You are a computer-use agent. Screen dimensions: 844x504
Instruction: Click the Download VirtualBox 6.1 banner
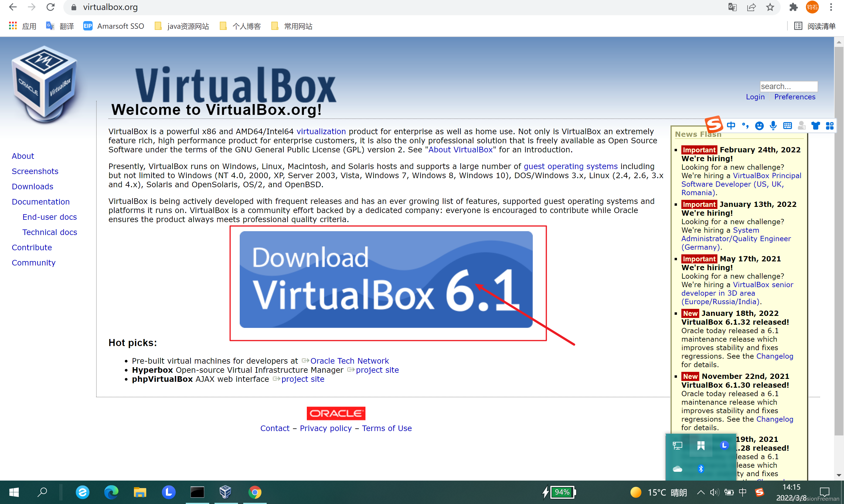386,280
